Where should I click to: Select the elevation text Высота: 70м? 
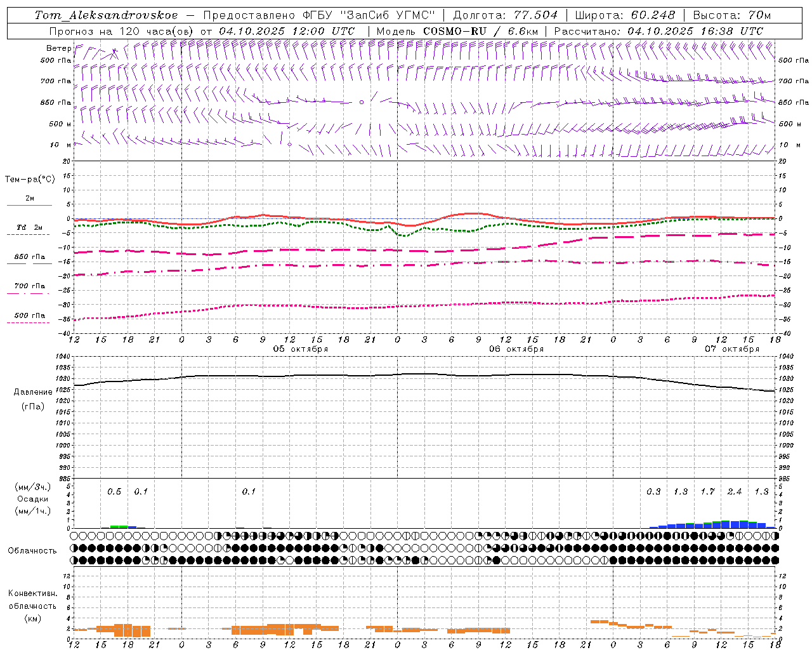732,15
